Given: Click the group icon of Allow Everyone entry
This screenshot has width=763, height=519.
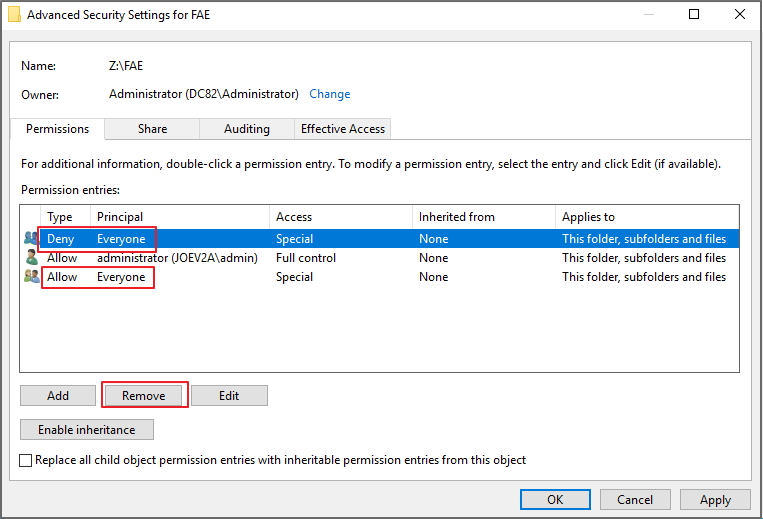Looking at the screenshot, I should (31, 276).
